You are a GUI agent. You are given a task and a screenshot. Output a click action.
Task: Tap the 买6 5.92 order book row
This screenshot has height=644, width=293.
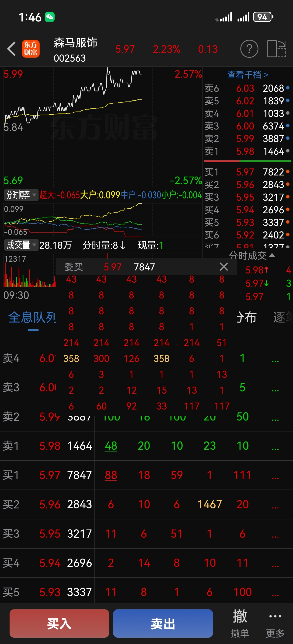coord(248,235)
